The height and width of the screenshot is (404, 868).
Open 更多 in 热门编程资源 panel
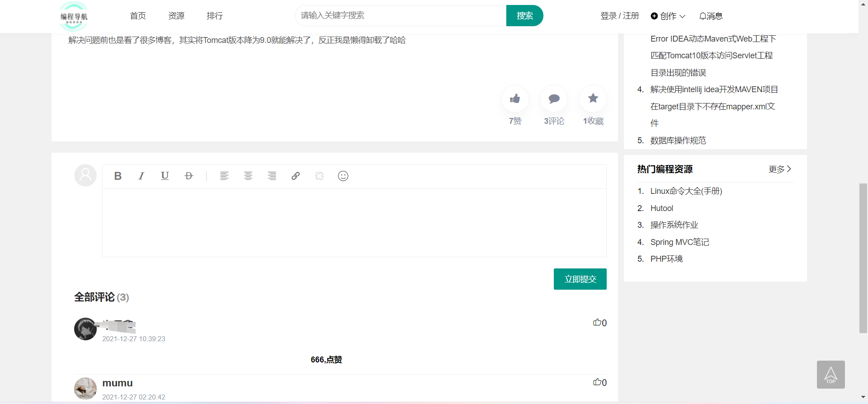[780, 169]
